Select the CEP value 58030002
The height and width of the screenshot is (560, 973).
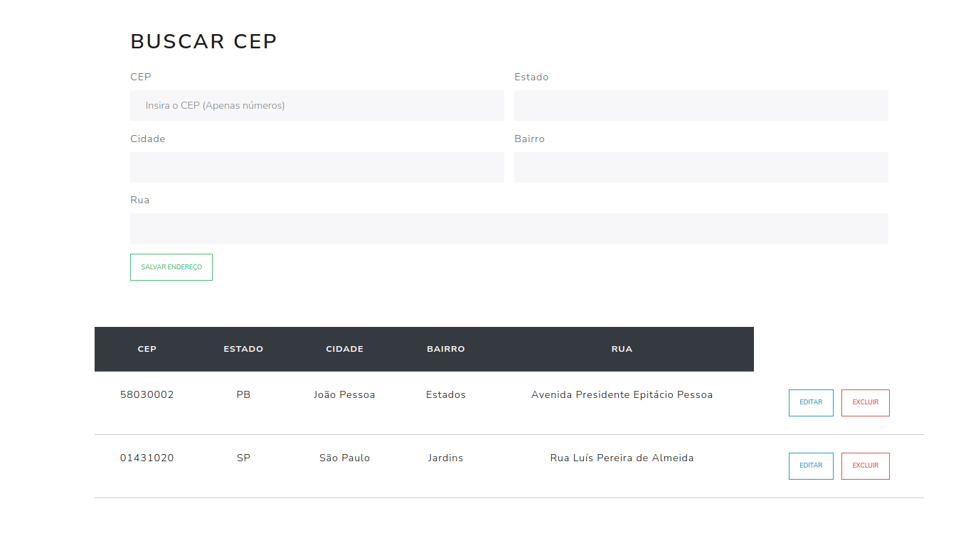point(147,394)
